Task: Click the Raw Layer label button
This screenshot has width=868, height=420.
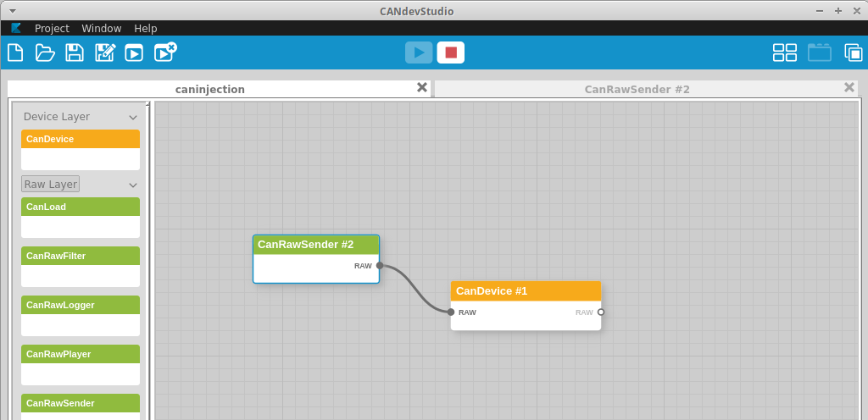Action: pyautogui.click(x=50, y=184)
